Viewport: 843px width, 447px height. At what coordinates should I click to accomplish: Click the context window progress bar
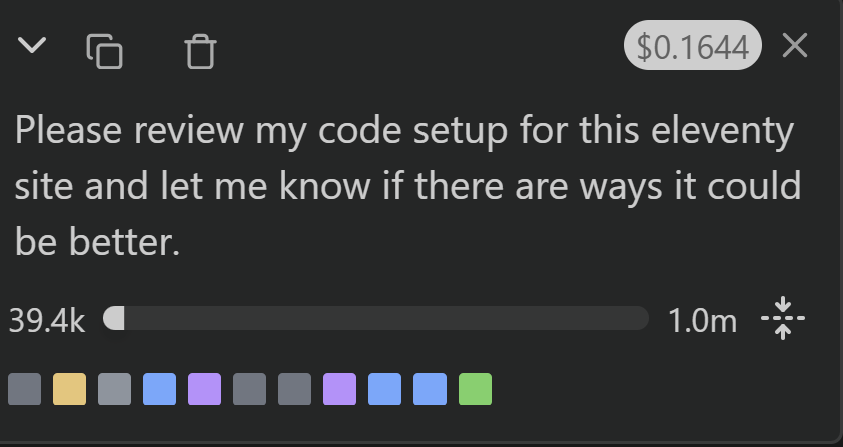(x=376, y=319)
